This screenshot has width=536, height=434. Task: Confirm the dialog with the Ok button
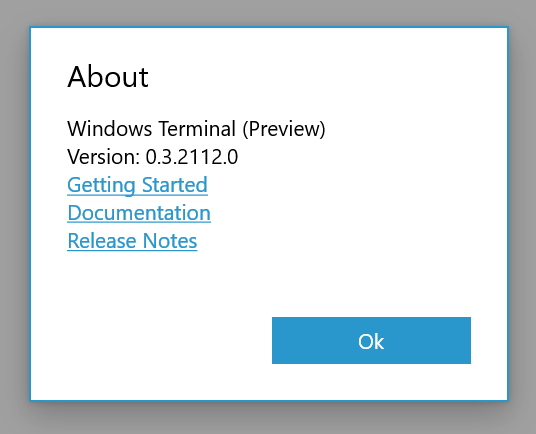(371, 340)
